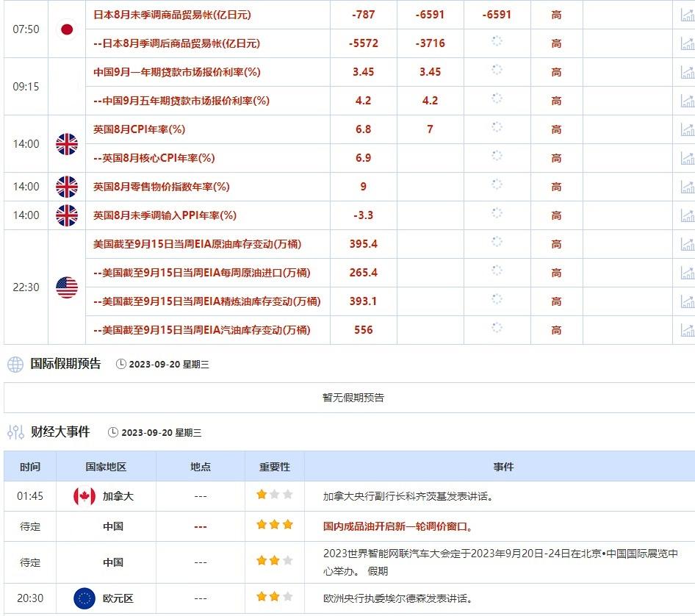Click forecast value 7 in UK CPI row
Image resolution: width=695 pixels, height=616 pixels.
pyautogui.click(x=430, y=129)
